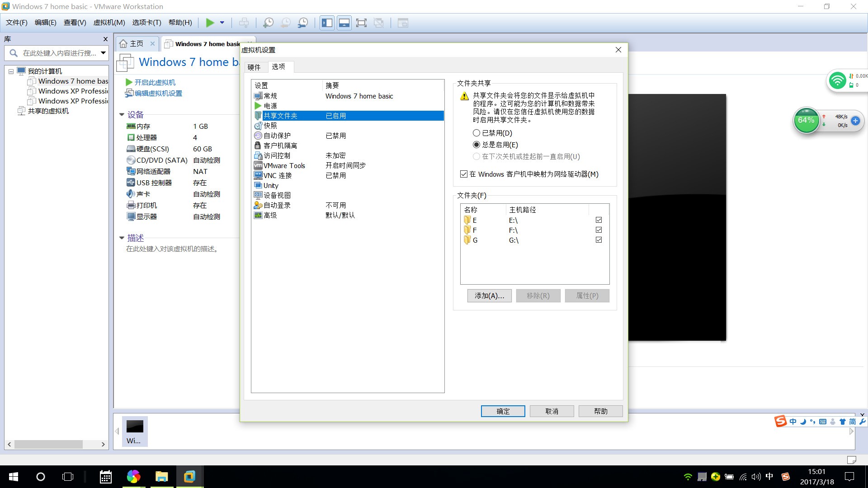The width and height of the screenshot is (868, 488).
Task: Click the revert to snapshot toolbar icon
Action: coord(286,23)
